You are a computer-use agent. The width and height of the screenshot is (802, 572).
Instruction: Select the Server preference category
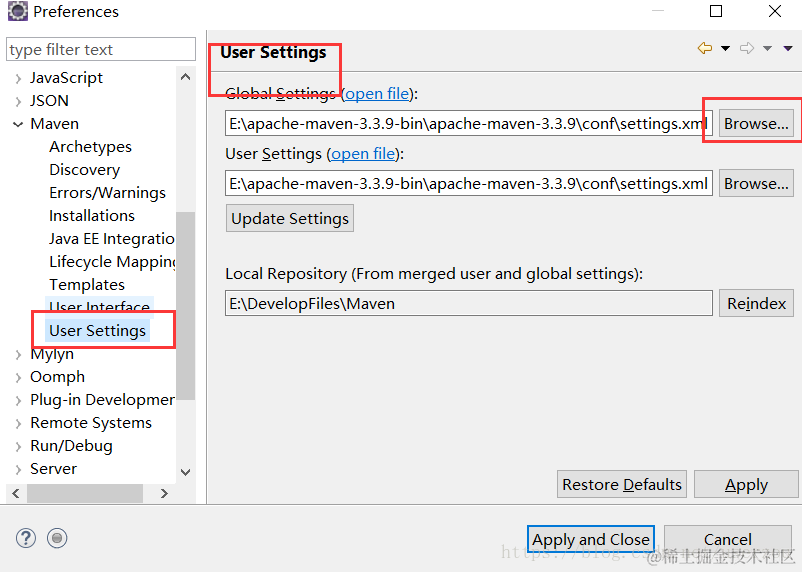pyautogui.click(x=53, y=469)
